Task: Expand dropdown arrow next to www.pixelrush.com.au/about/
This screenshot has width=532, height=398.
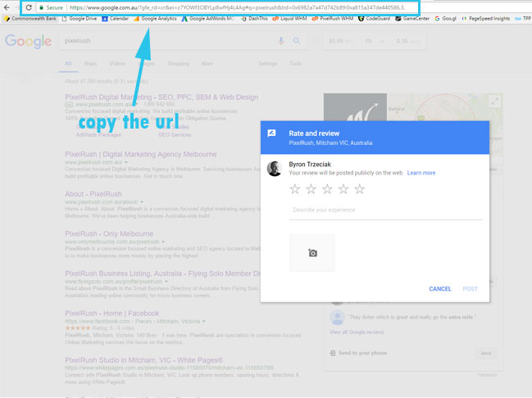Action: pos(142,202)
